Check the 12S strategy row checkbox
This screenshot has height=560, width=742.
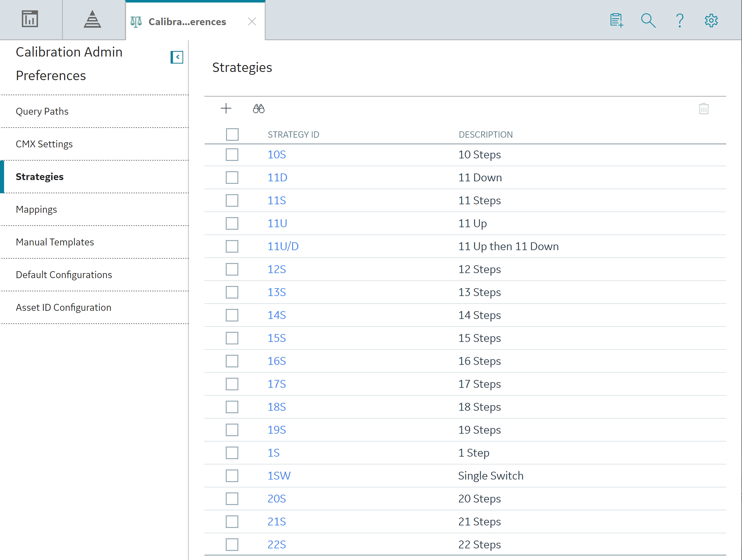232,269
